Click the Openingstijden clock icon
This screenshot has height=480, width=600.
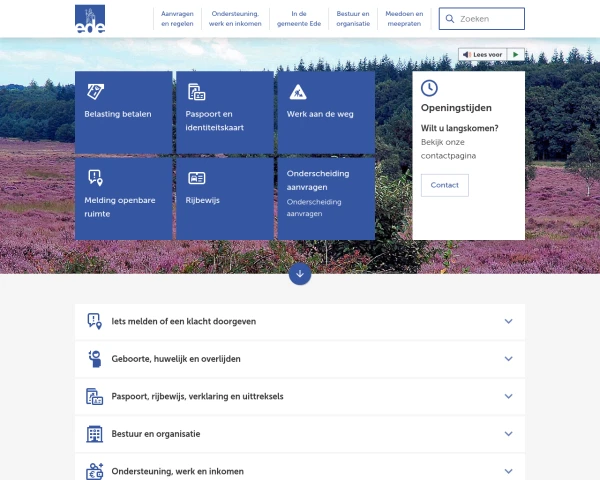[x=429, y=88]
